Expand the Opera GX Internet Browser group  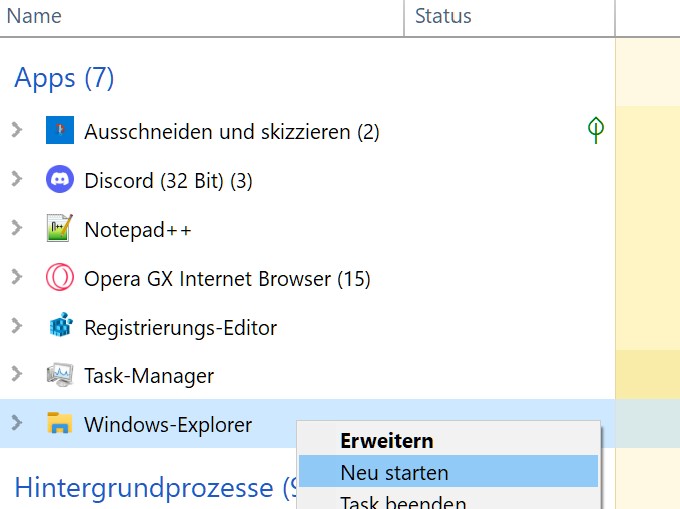coord(16,277)
